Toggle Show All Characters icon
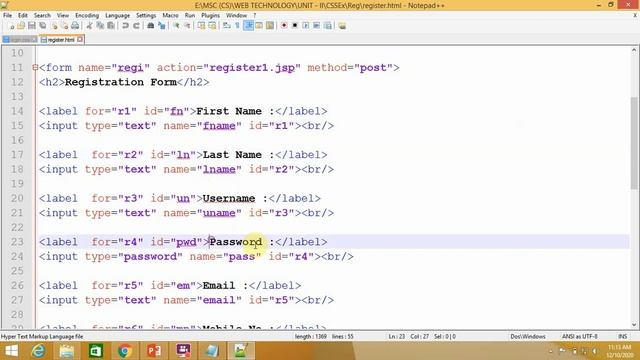This screenshot has height=360, width=640. click(238, 26)
